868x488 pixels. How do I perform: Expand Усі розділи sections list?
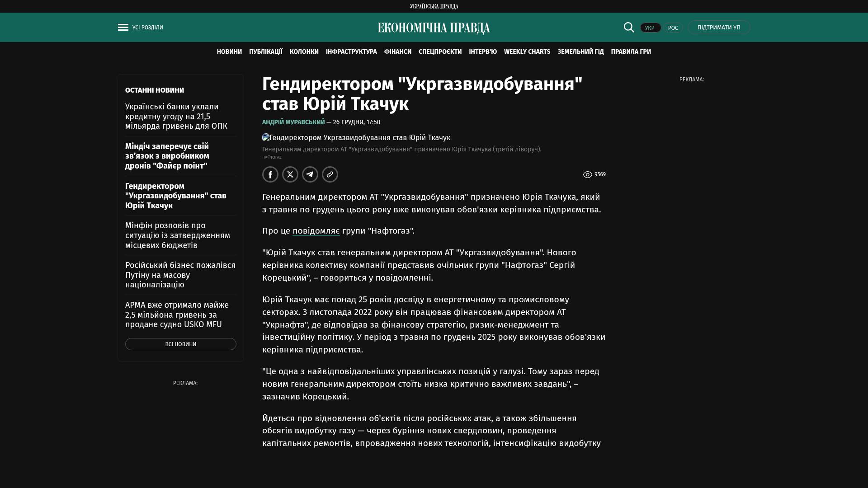(x=147, y=28)
